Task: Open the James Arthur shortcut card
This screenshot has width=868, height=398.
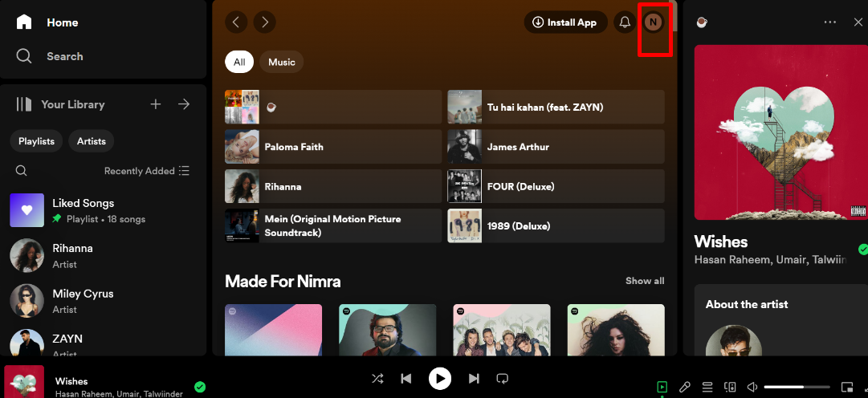Action: [x=556, y=147]
